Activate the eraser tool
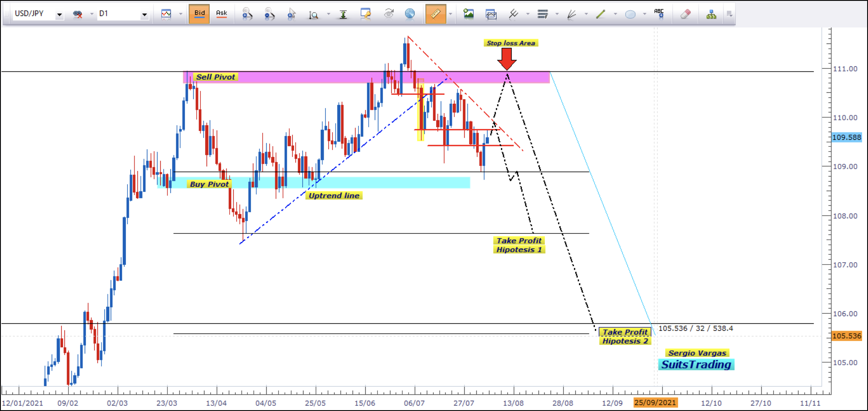This screenshot has height=411, width=868. point(685,14)
